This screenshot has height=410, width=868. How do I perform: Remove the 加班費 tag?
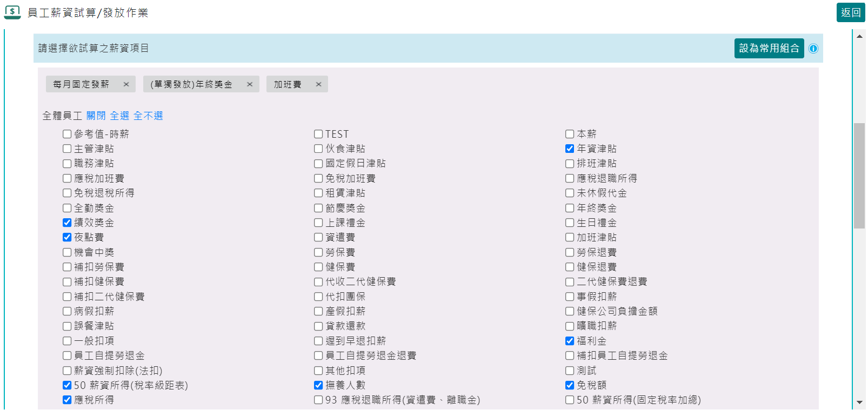tap(318, 84)
